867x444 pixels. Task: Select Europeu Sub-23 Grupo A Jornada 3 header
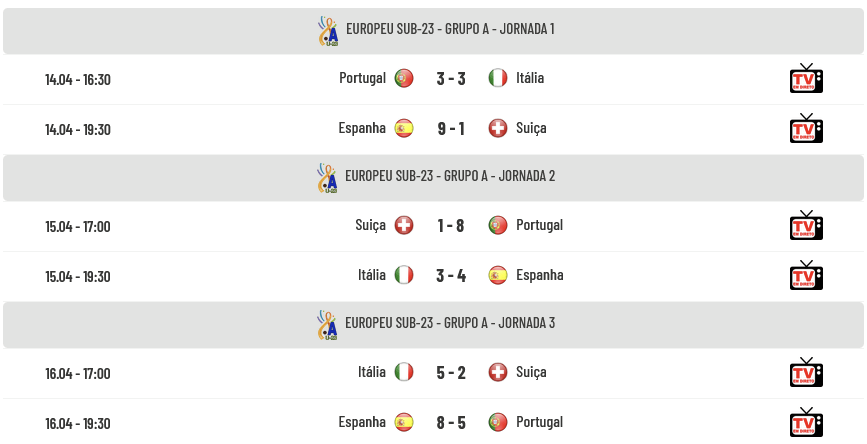tap(434, 325)
